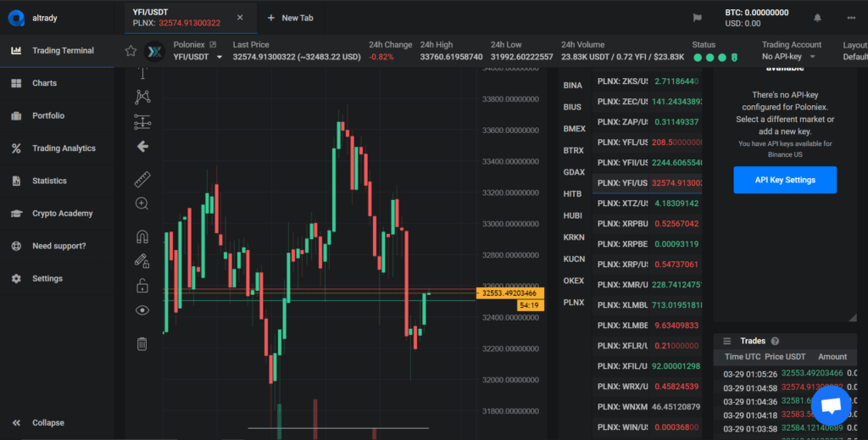Toggle stay in drawing mode
The height and width of the screenshot is (440, 868).
[x=142, y=260]
